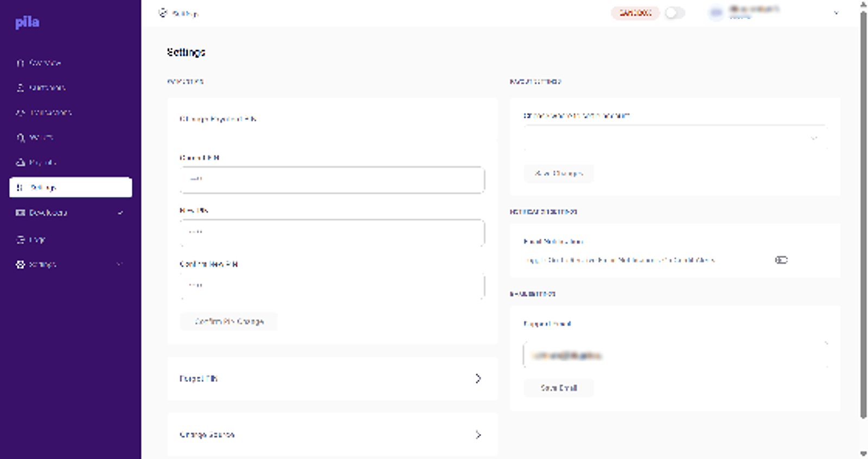Open the Change Source row
The height and width of the screenshot is (459, 868).
[x=332, y=435]
